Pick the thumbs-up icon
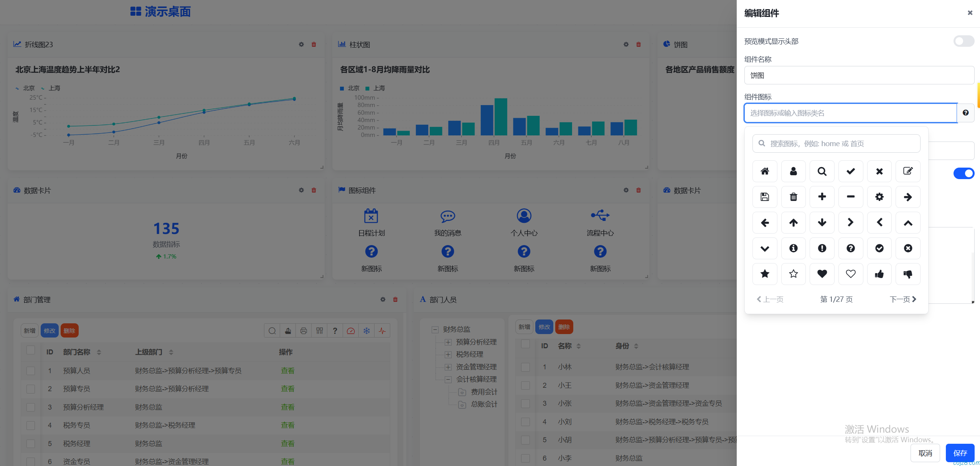The width and height of the screenshot is (980, 466). pyautogui.click(x=879, y=274)
